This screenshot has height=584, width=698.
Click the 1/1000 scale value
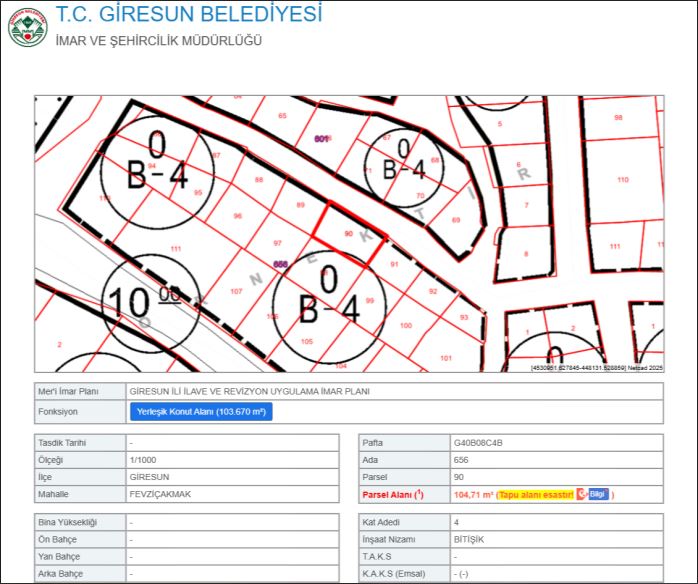pyautogui.click(x=143, y=460)
